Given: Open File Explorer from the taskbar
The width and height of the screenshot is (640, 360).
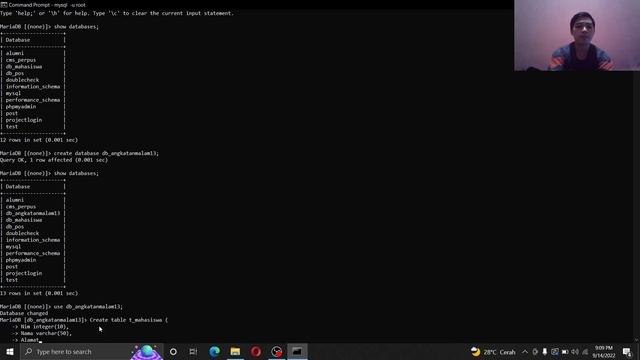Looking at the screenshot, I should (x=235, y=351).
